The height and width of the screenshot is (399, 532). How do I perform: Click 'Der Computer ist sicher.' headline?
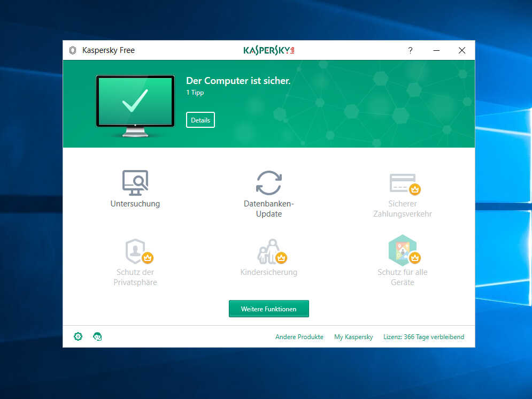(238, 81)
